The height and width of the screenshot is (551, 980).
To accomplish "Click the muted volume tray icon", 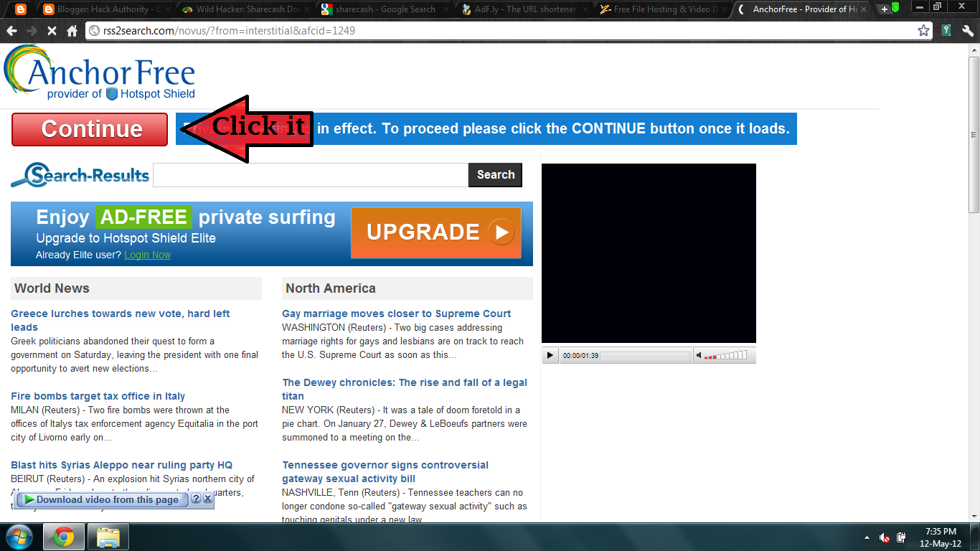I will 885,537.
